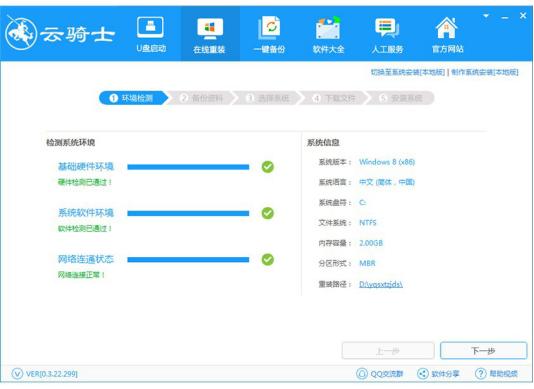Click the 云骑士 knight logo
The image size is (534, 389).
(x=21, y=33)
